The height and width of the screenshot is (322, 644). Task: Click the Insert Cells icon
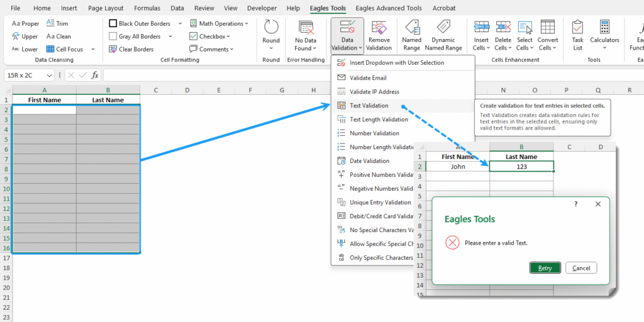[481, 27]
